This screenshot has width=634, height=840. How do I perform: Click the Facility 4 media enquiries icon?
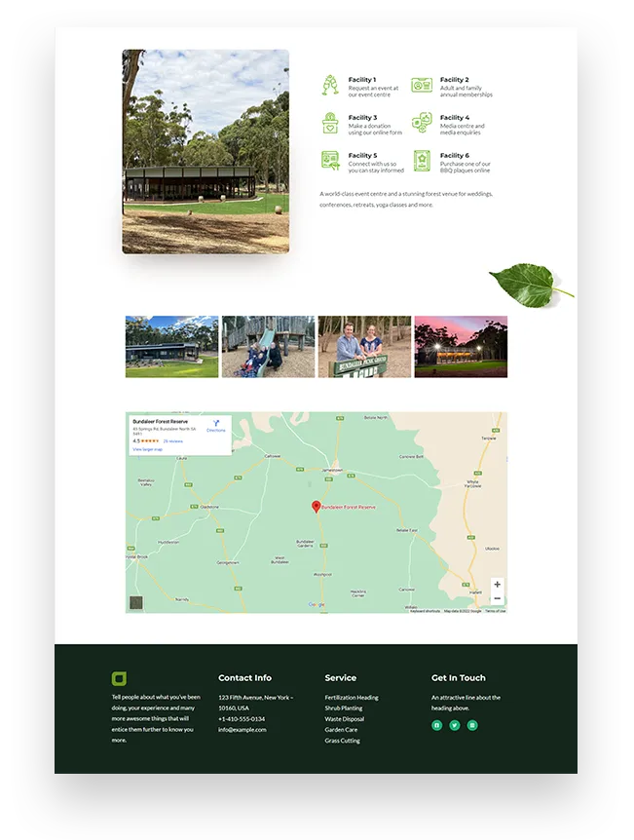422,123
